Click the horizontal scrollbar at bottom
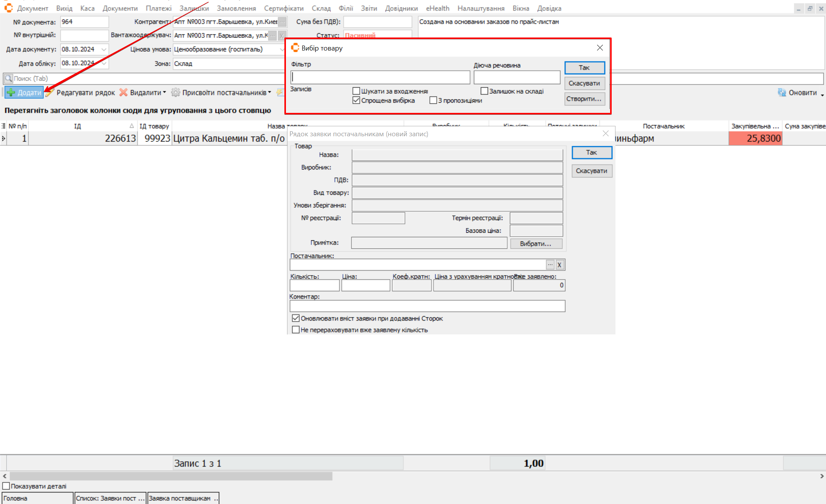This screenshot has width=826, height=504. [171, 476]
